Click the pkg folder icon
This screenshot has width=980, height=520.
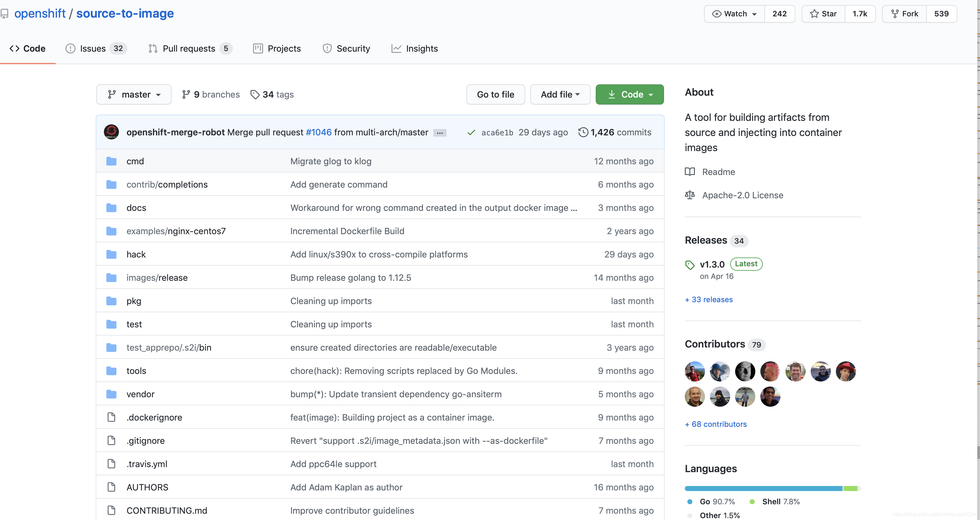[x=111, y=301]
